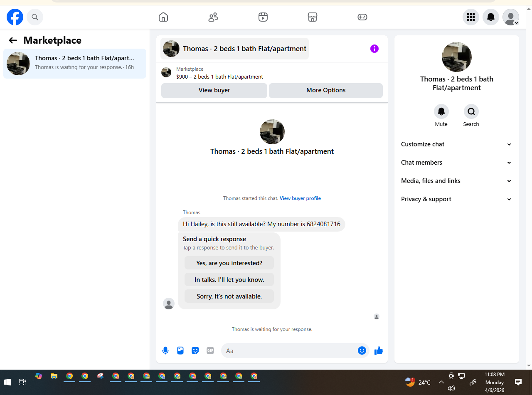Open the clock showing 11:08 PM
The height and width of the screenshot is (395, 532).
495,382
